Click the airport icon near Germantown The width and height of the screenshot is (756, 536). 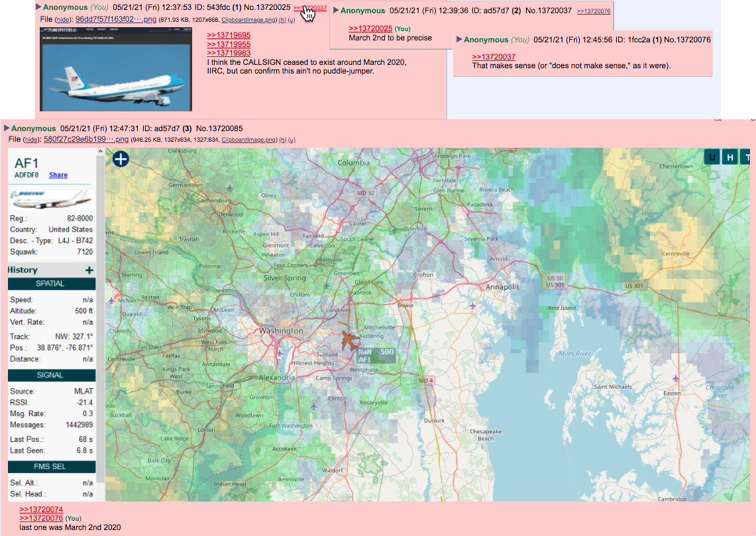[x=230, y=188]
